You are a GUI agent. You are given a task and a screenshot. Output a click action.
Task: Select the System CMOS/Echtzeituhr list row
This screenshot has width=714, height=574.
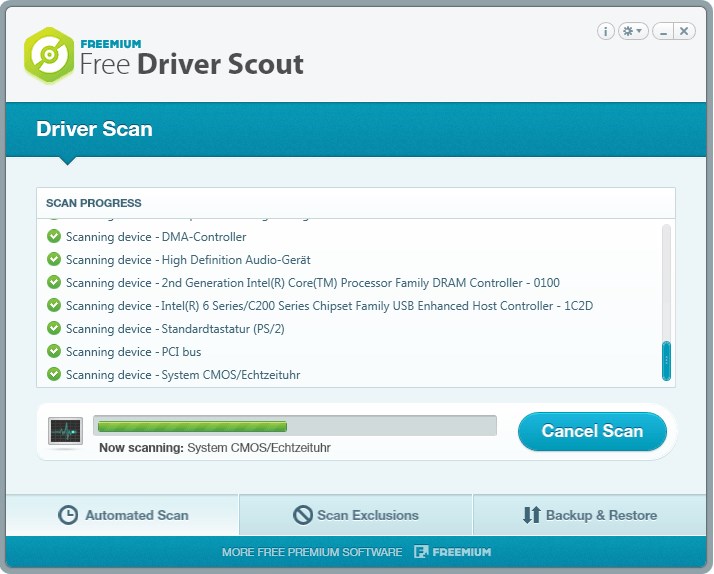tap(350, 375)
